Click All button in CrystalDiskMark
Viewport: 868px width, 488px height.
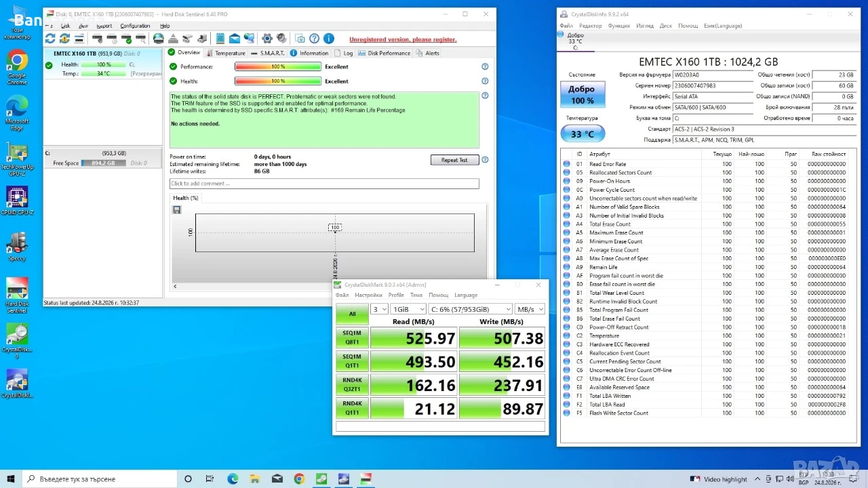(353, 314)
